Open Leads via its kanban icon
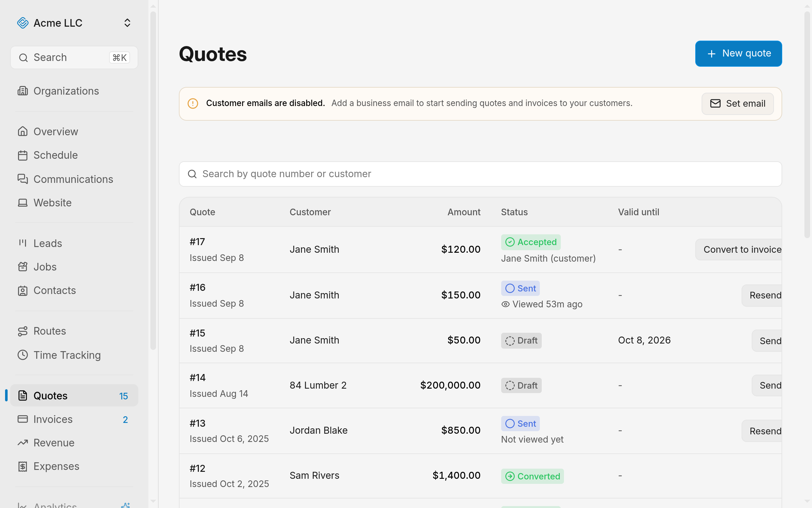The image size is (812, 508). click(x=23, y=243)
